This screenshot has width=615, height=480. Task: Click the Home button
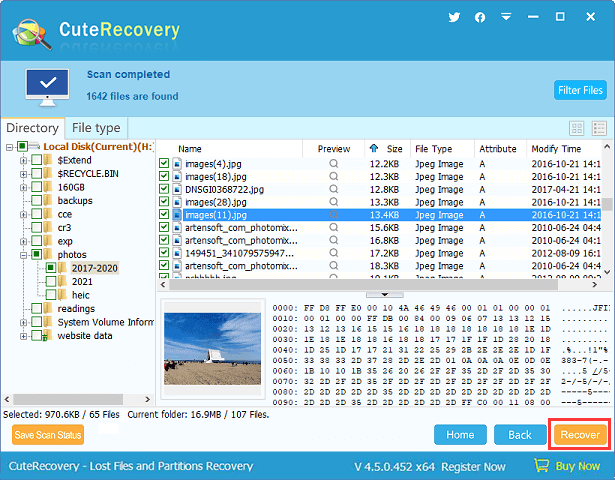coord(460,435)
